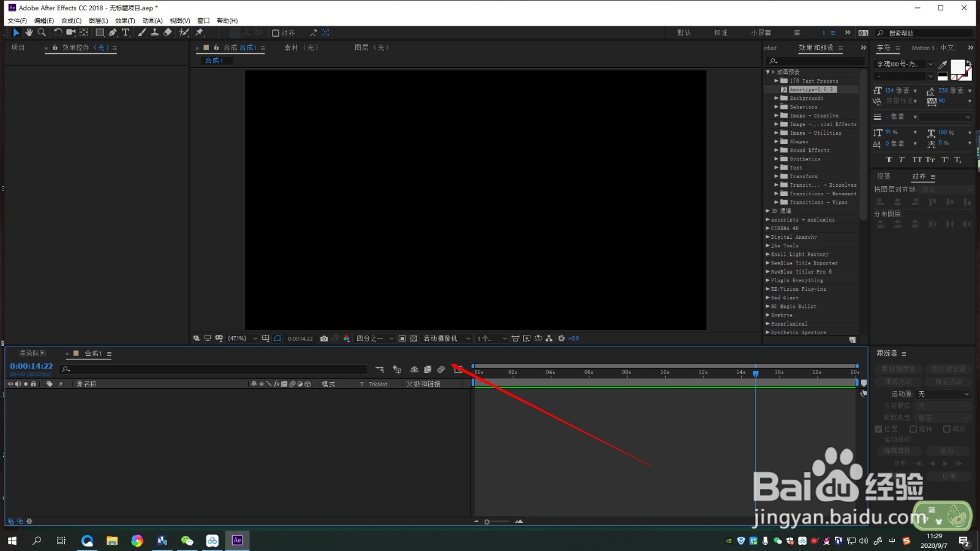Click the eyedropper in Character panel
This screenshot has height=551, width=980.
click(x=943, y=64)
